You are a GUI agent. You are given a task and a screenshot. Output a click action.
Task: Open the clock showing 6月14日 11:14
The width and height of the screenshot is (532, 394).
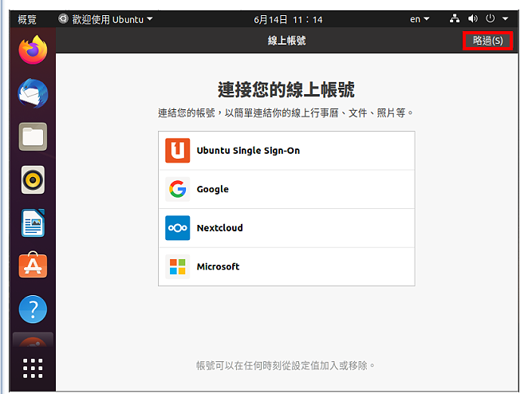(x=288, y=20)
